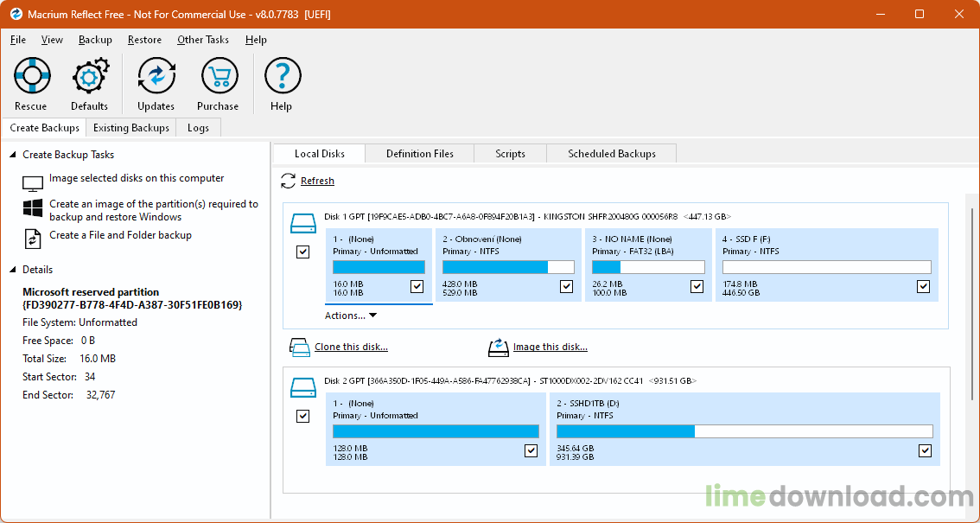Click the SSD F (F:) usage bar
Viewport: 980px width, 523px height.
(x=827, y=267)
